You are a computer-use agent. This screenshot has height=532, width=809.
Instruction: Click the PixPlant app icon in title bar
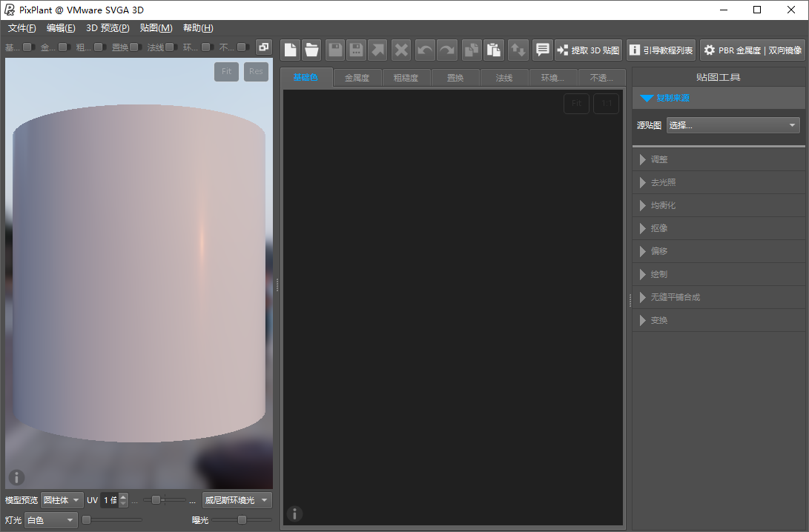pos(10,10)
